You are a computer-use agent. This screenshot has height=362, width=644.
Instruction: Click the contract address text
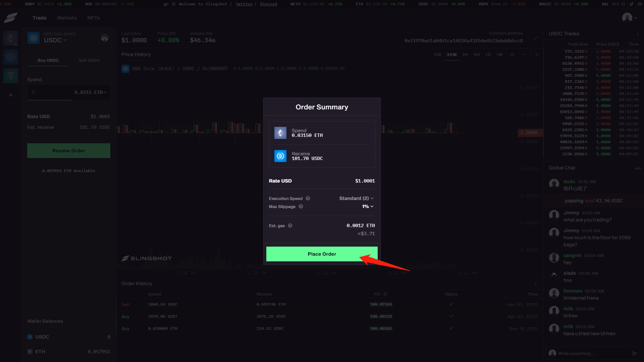point(464,41)
